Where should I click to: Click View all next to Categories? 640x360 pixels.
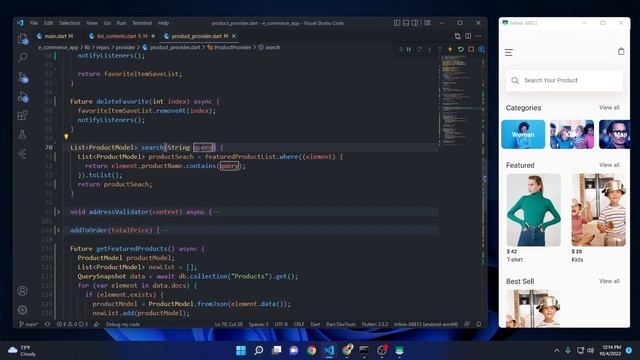coord(609,107)
